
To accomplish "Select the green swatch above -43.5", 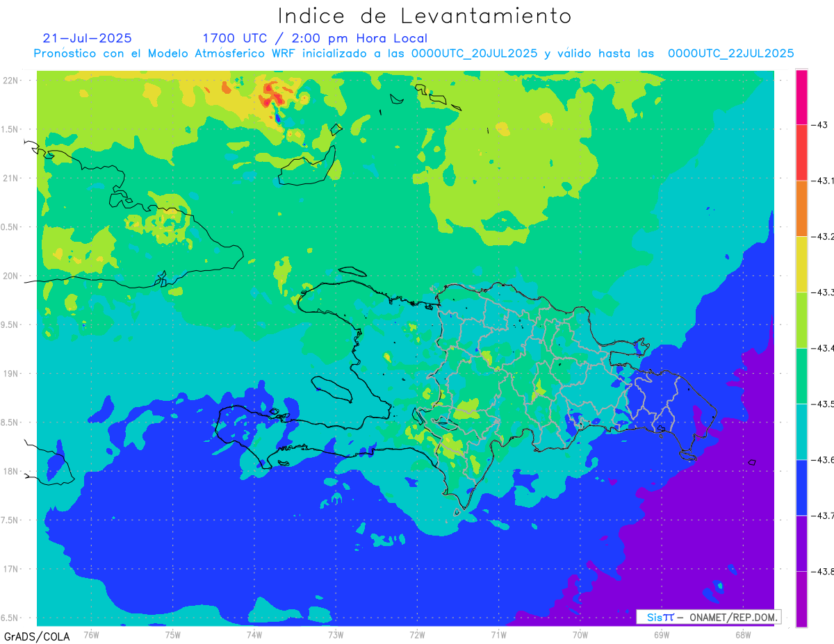I will [x=801, y=376].
